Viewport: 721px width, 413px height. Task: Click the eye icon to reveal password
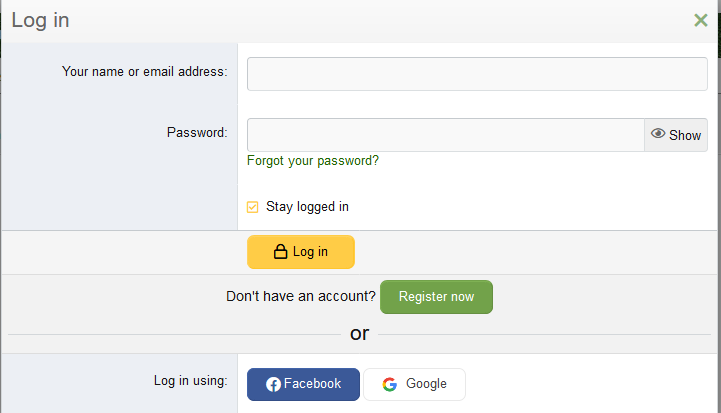(x=658, y=133)
